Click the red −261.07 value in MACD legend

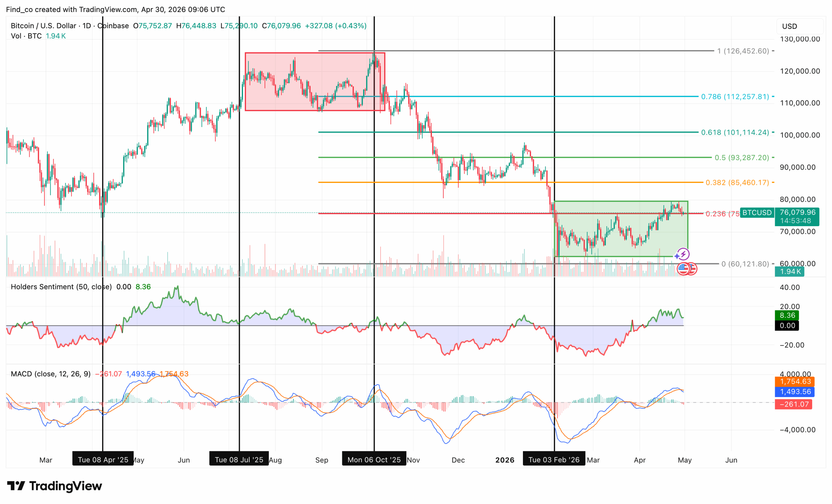coord(109,374)
